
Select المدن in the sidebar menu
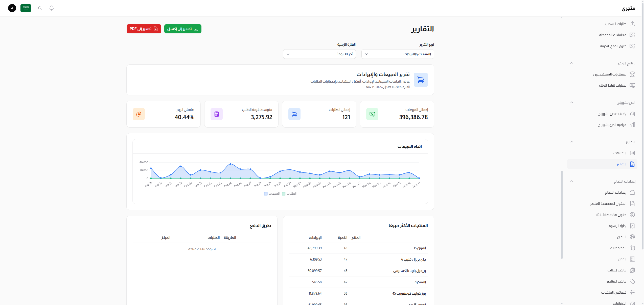633,259
